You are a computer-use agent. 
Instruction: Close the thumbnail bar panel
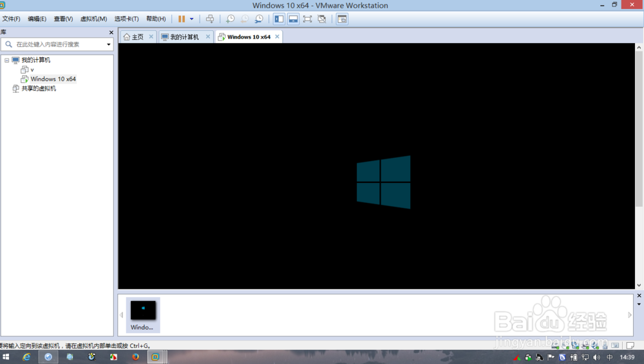point(639,296)
